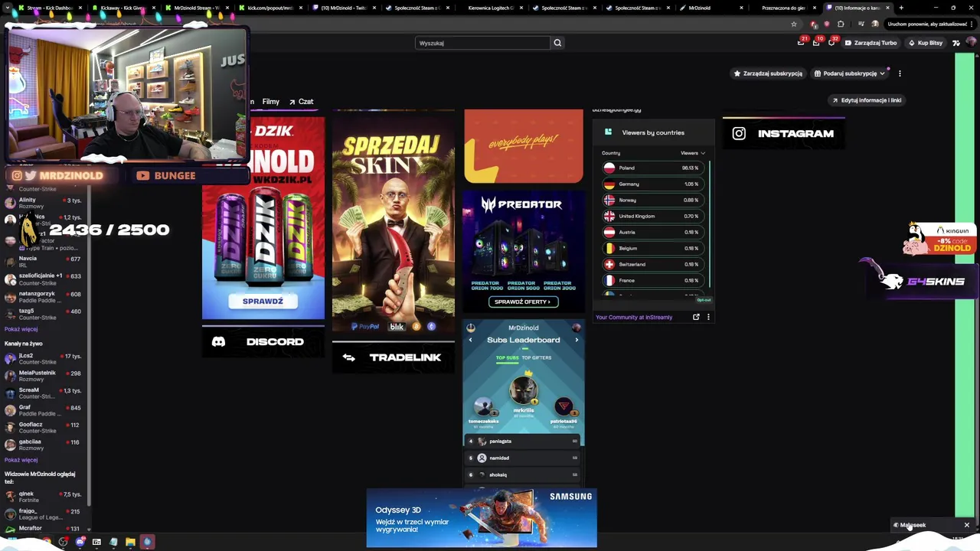Open the browser extensions puzzle icon

(840, 24)
